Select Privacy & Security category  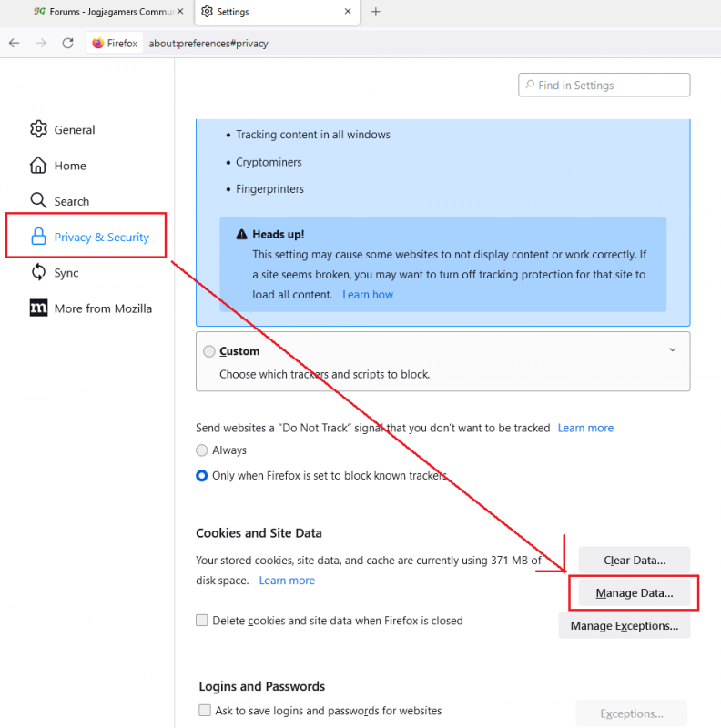pyautogui.click(x=89, y=237)
